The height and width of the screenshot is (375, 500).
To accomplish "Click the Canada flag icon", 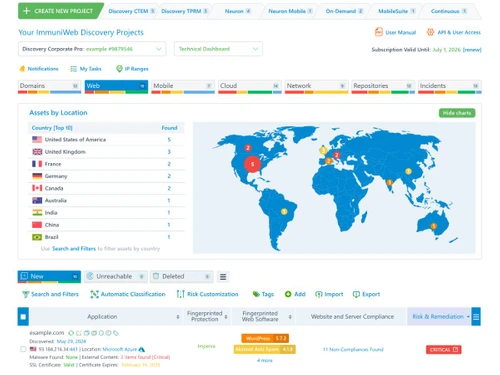I will 37,188.
